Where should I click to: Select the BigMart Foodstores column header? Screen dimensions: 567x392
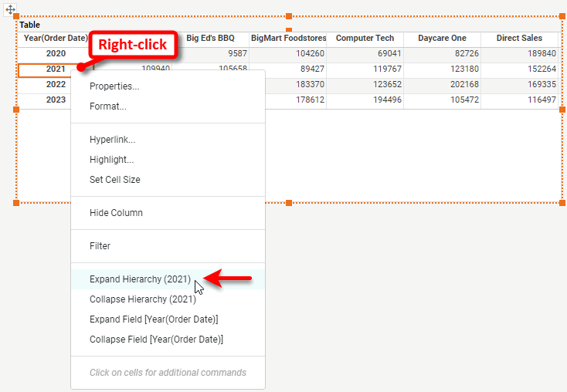point(288,39)
